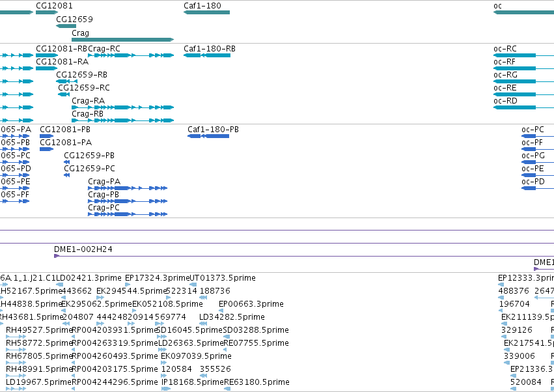Click the 520084 EST label
The height and width of the screenshot is (392, 554).
(526, 382)
